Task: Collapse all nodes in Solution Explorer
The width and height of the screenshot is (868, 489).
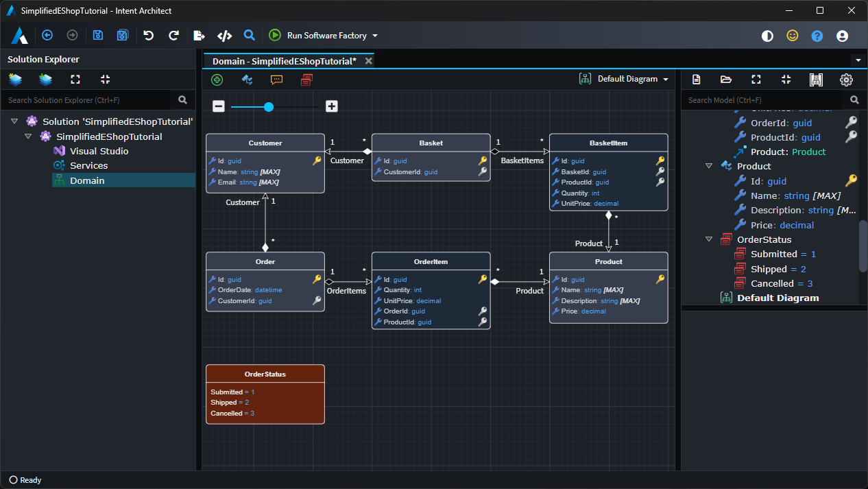Action: pyautogui.click(x=105, y=80)
